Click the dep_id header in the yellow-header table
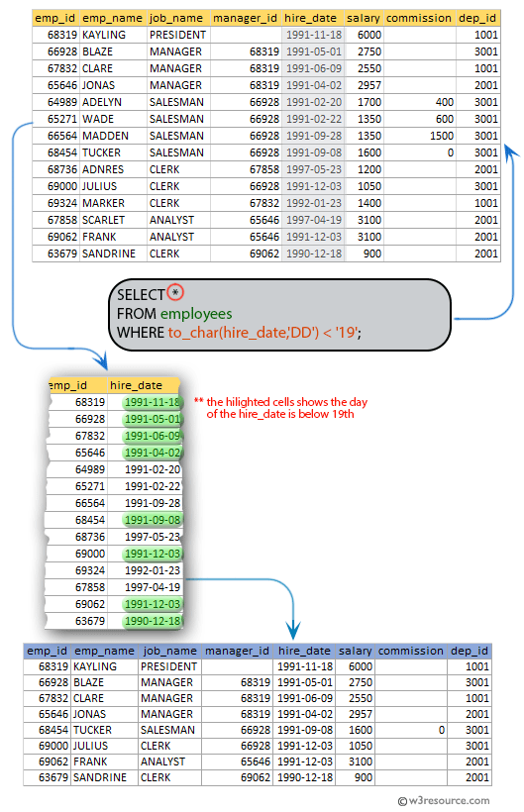 click(476, 18)
